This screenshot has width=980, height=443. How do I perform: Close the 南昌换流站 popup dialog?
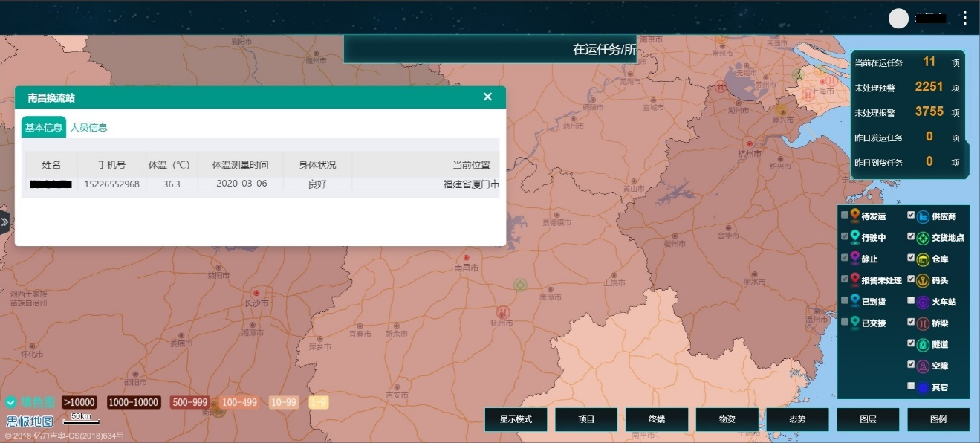click(x=487, y=97)
